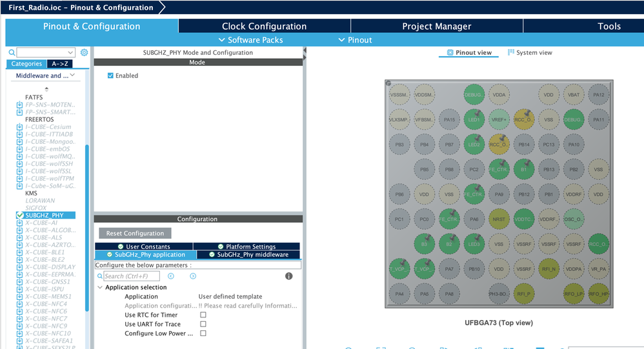Switch to System view

click(530, 52)
